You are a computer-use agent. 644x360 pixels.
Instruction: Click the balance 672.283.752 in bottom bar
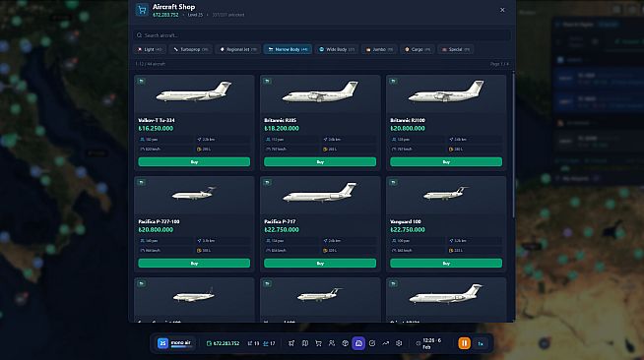coord(223,343)
